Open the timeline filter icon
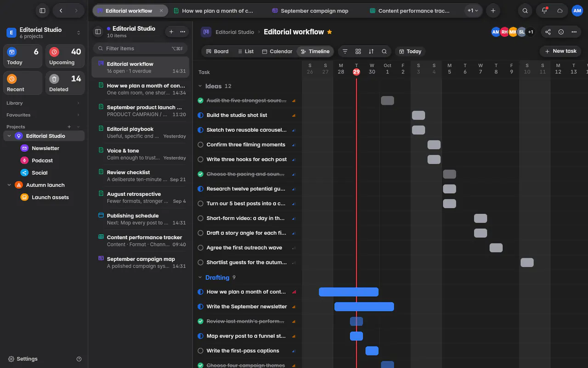 [345, 52]
